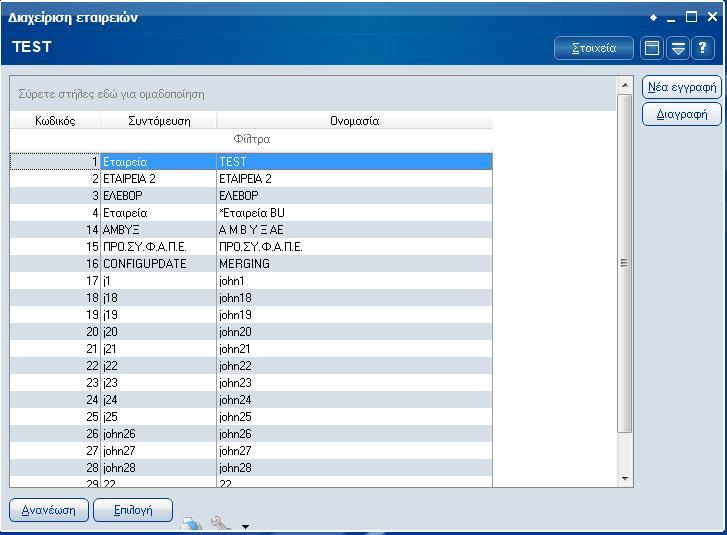Screen dimensions: 727x535
Task: Select j25 shortcut cell
Action: pyautogui.click(x=159, y=417)
